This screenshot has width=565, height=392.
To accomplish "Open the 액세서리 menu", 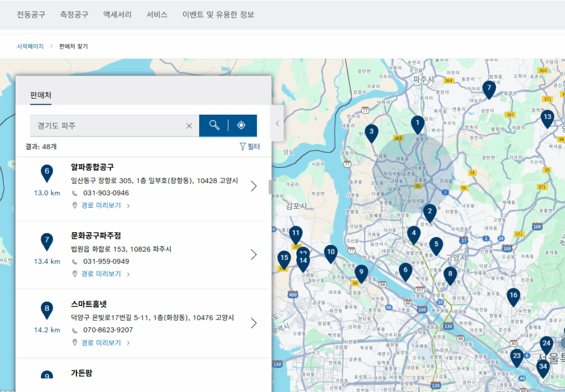I will point(118,14).
